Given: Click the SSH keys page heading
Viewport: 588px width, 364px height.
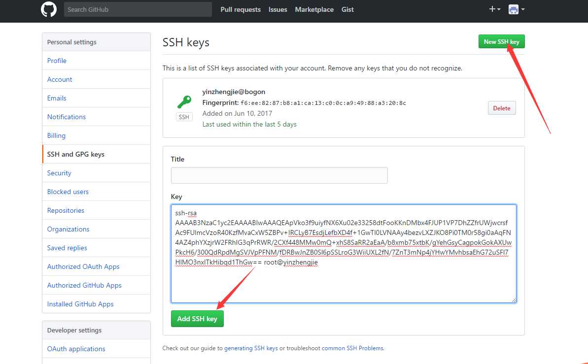Looking at the screenshot, I should click(x=186, y=42).
